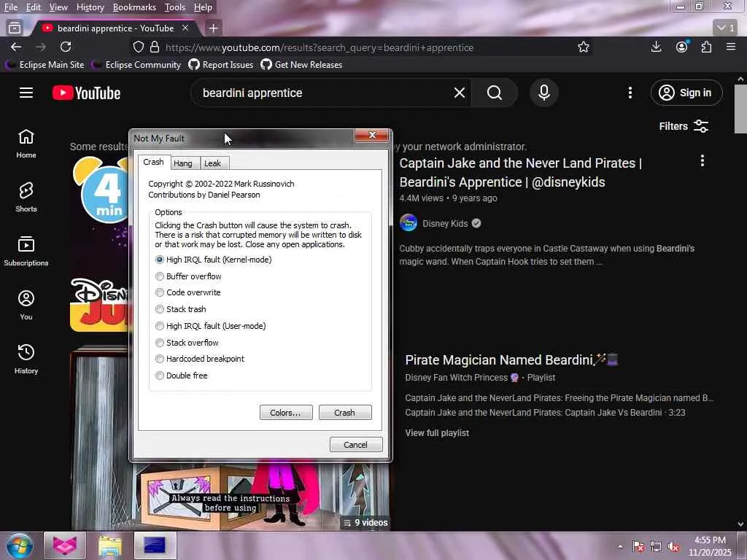Screen dimensions: 747x560
Task: Select High IRQL fault (User-mode) option
Action: pos(211,326)
